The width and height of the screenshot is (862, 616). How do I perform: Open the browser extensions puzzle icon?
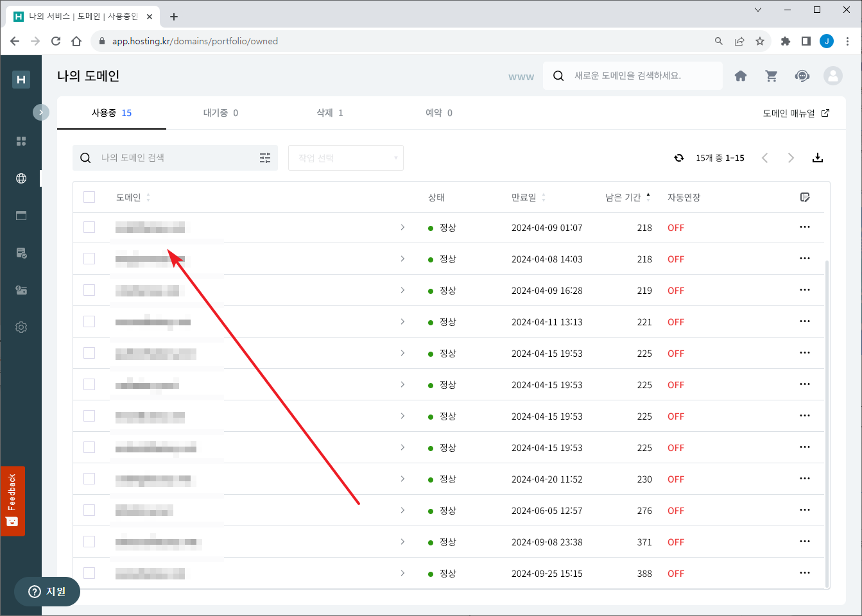786,41
